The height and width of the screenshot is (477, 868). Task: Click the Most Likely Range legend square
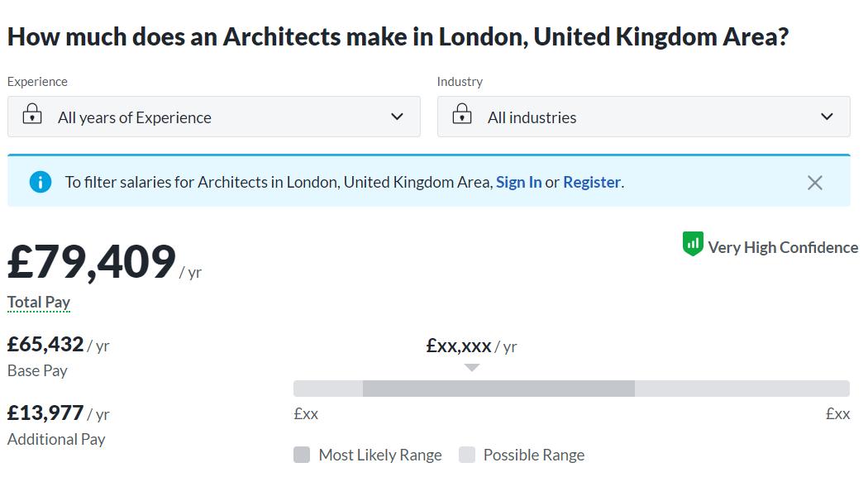click(x=302, y=455)
